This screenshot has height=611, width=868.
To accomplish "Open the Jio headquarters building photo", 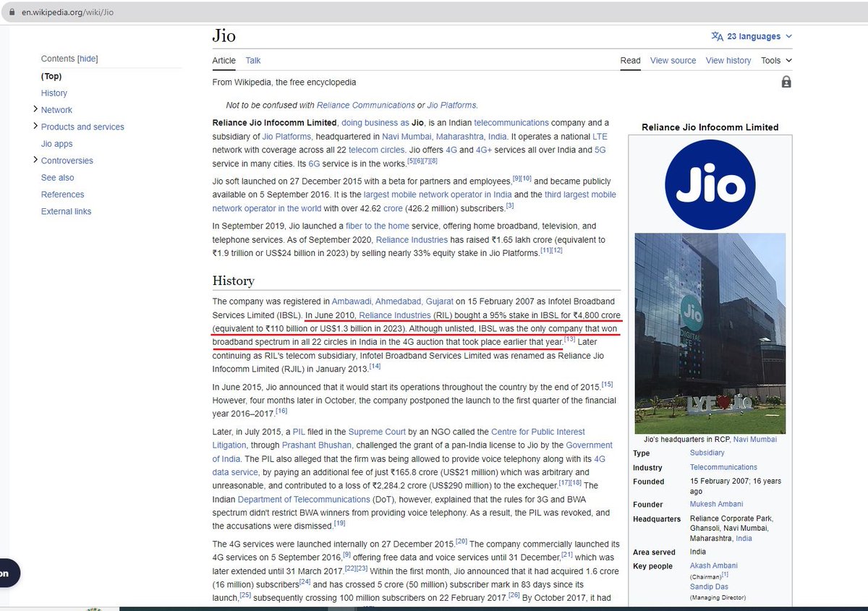I will coord(710,333).
